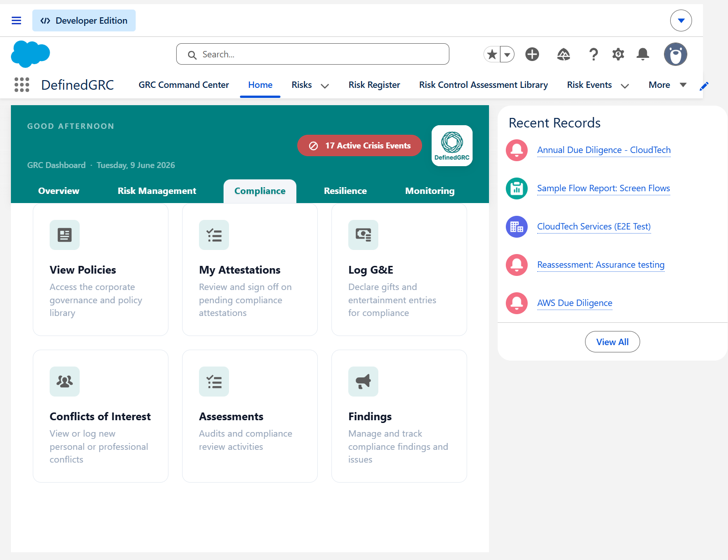Open the Conflicts of Interest card title
728x560 pixels.
[100, 417]
